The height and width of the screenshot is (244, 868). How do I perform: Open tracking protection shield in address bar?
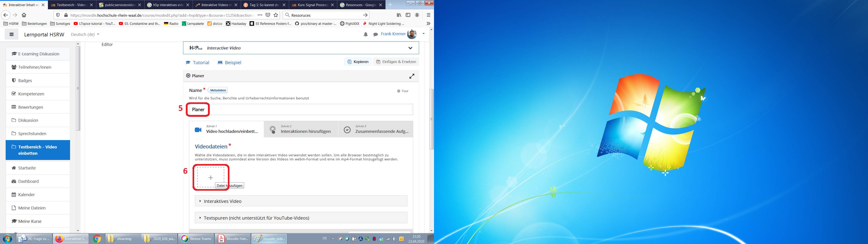[x=58, y=15]
